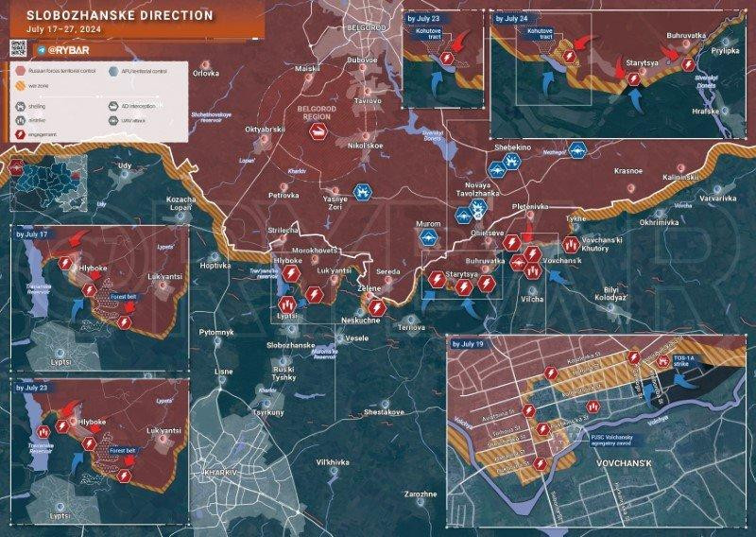Viewport: 756px width, 537px height.
Task: Click the 'Pletenivka' label
Action: 530,206
